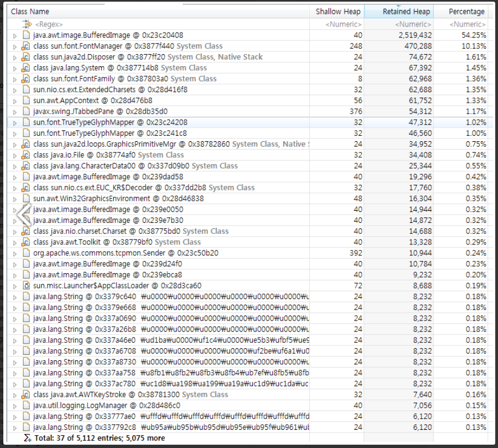Click the Regex filter field under Class Name

49,24
